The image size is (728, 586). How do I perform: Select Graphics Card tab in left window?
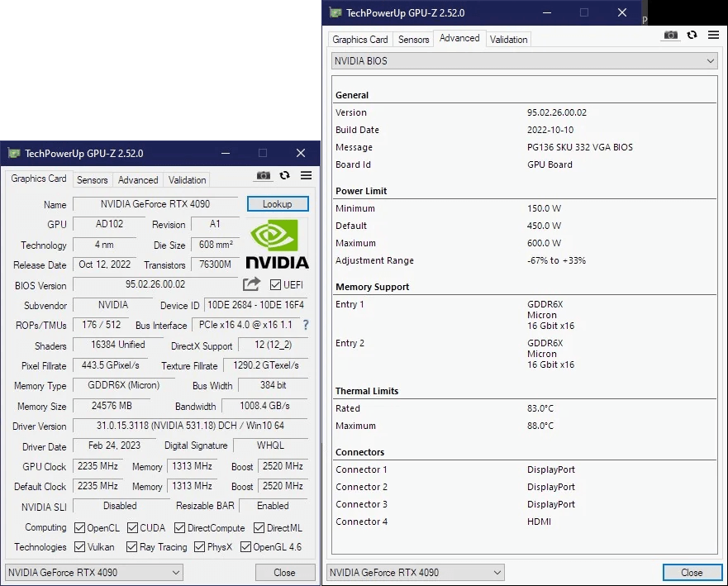tap(39, 179)
